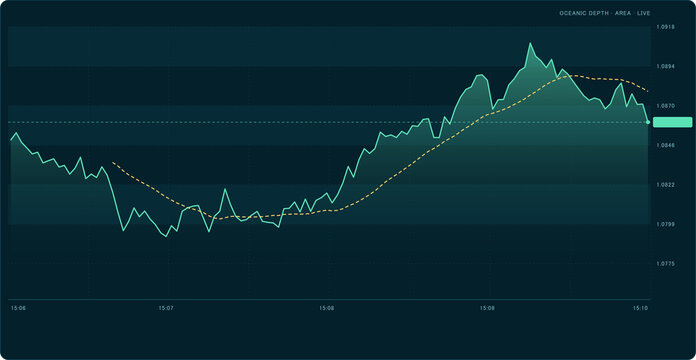Viewport: 696px width, 360px height.
Task: Click the current price tag on the axis
Action: pyautogui.click(x=672, y=122)
